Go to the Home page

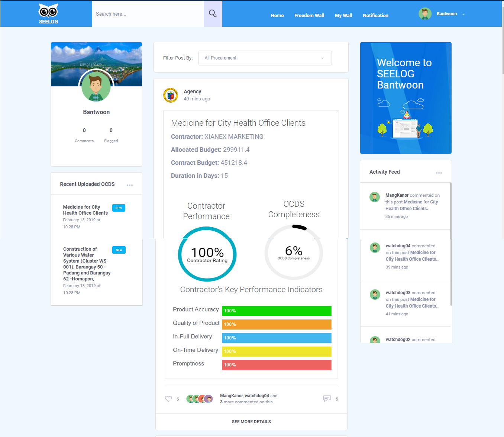click(x=277, y=16)
